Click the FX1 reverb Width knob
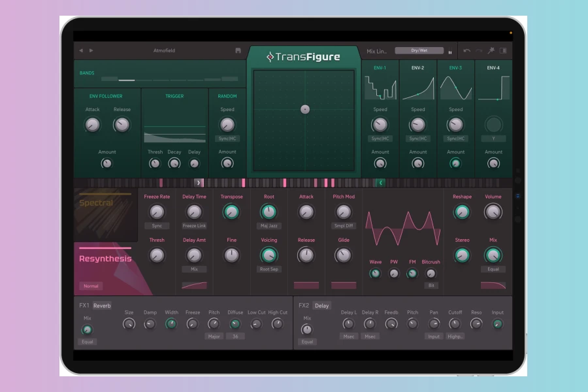Image resolution: width=588 pixels, height=392 pixels. point(171,324)
